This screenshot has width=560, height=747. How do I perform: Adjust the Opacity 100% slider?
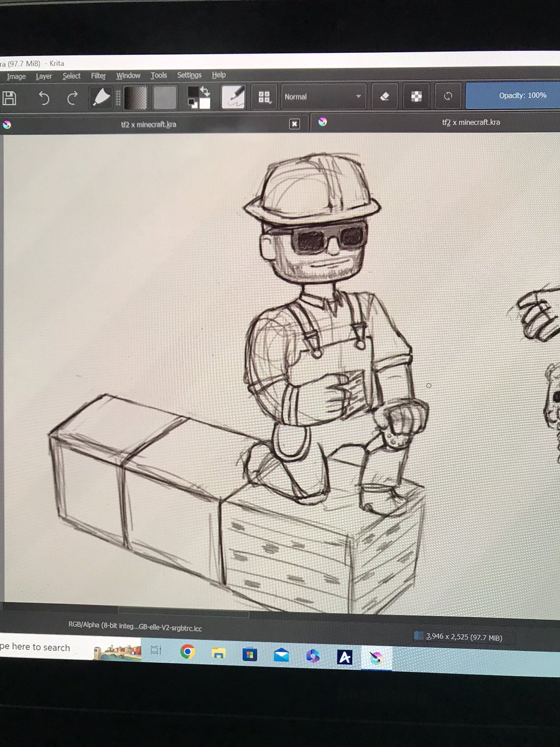point(513,95)
